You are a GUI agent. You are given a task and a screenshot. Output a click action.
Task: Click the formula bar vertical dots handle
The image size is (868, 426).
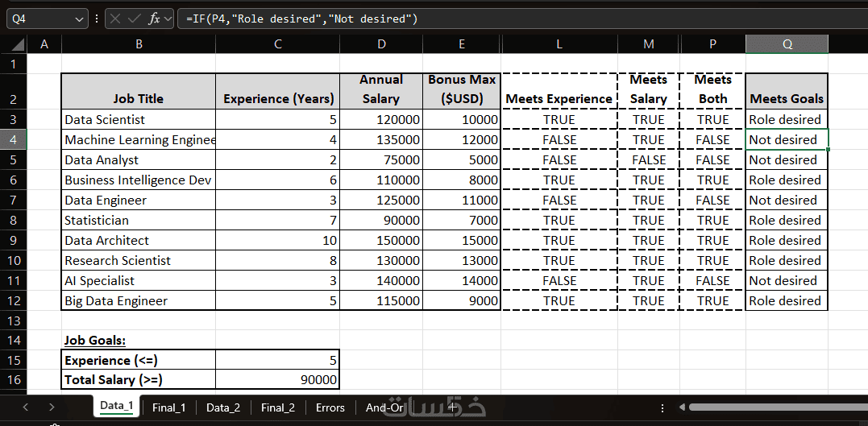(97, 19)
